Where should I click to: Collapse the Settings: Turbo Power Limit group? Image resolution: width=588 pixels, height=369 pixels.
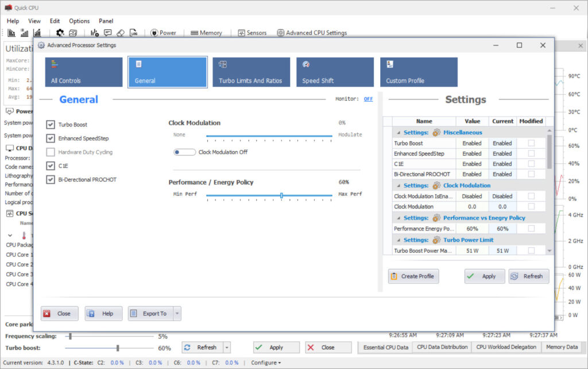399,240
